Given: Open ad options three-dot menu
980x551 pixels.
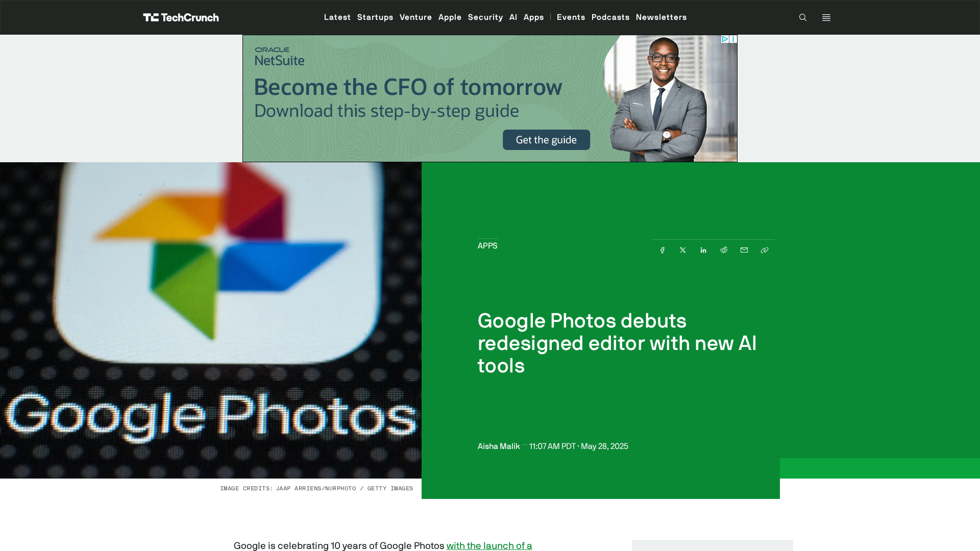Looking at the screenshot, I should point(733,39).
